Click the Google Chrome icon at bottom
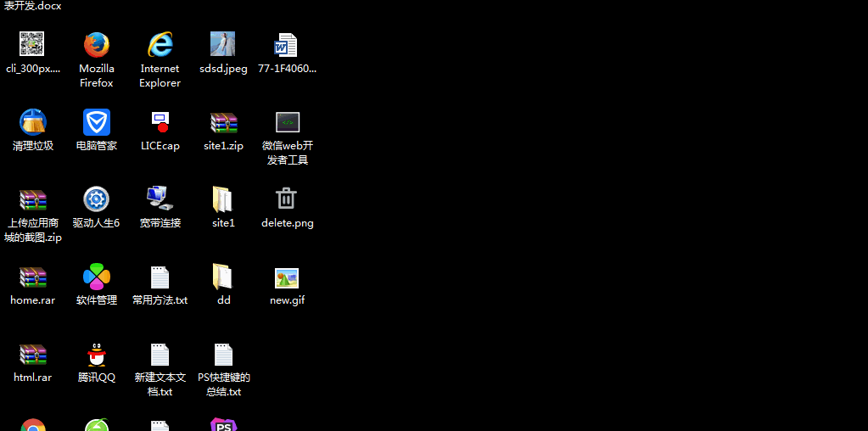 32,425
